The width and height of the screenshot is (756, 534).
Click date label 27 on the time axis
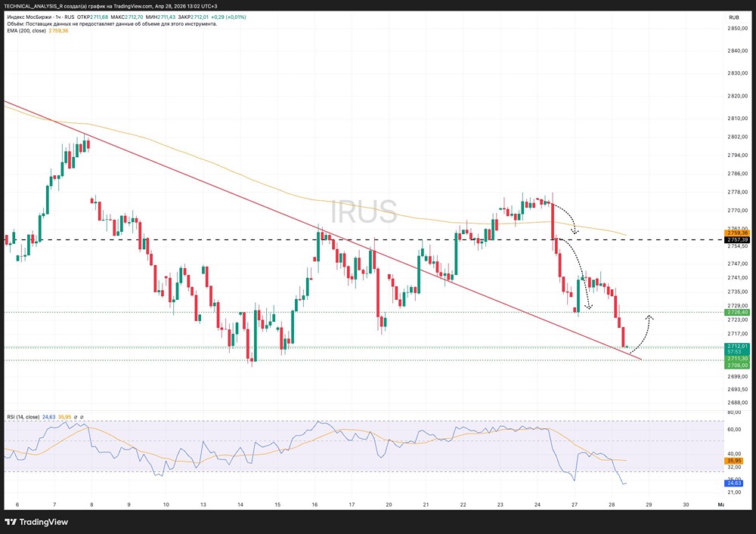coord(575,505)
